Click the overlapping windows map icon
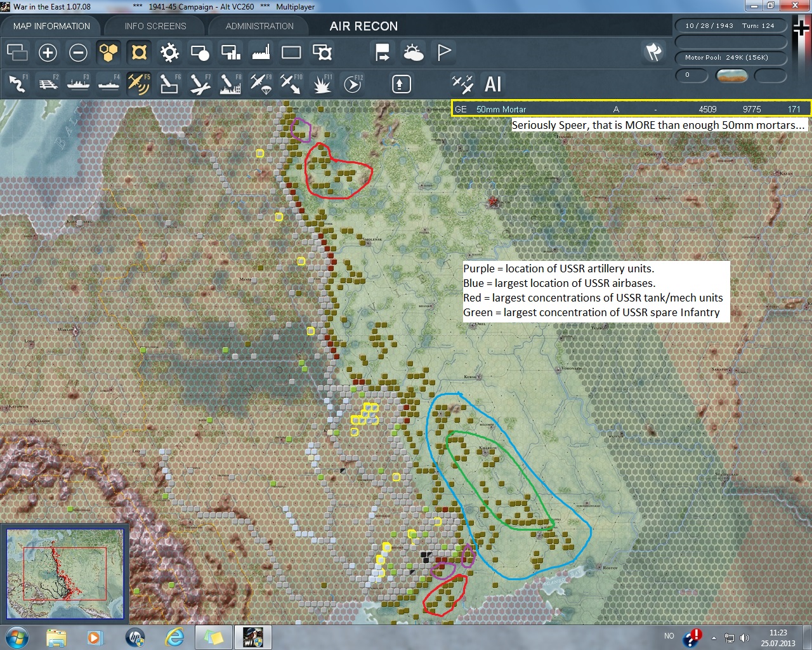Viewport: 812px width, 650px height. pos(17,52)
